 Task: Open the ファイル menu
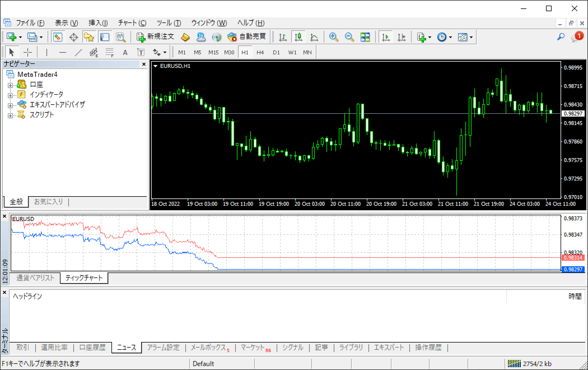(x=30, y=23)
